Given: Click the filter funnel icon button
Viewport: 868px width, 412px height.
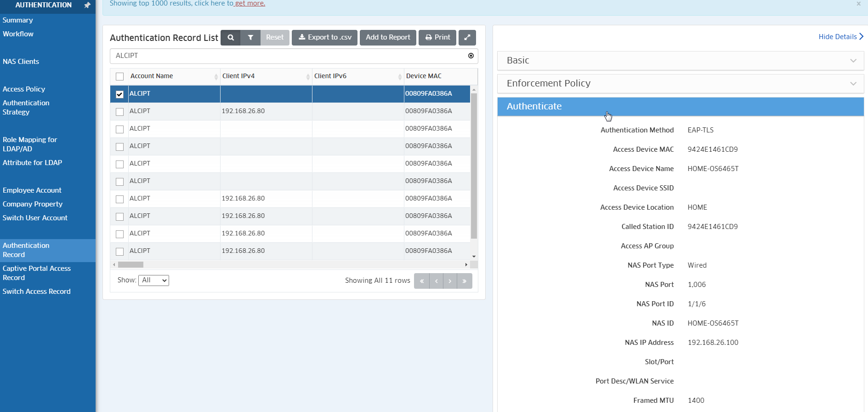Looking at the screenshot, I should click(x=250, y=38).
